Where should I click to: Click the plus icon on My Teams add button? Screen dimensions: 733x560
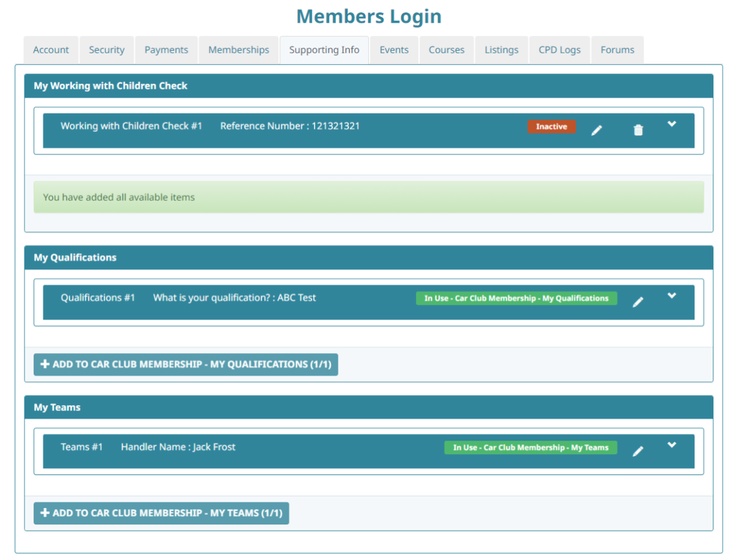click(45, 513)
